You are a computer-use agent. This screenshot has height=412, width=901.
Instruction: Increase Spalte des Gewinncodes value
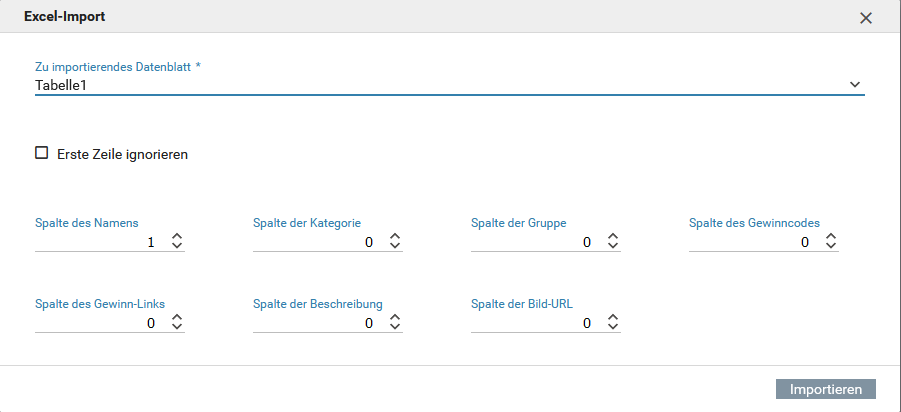point(831,237)
